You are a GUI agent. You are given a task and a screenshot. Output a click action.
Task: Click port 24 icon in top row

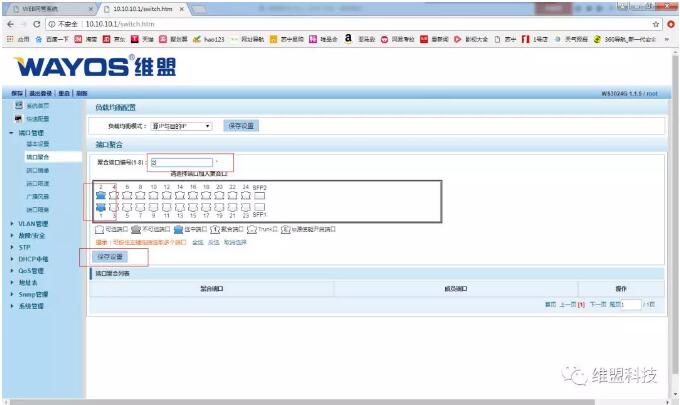244,195
